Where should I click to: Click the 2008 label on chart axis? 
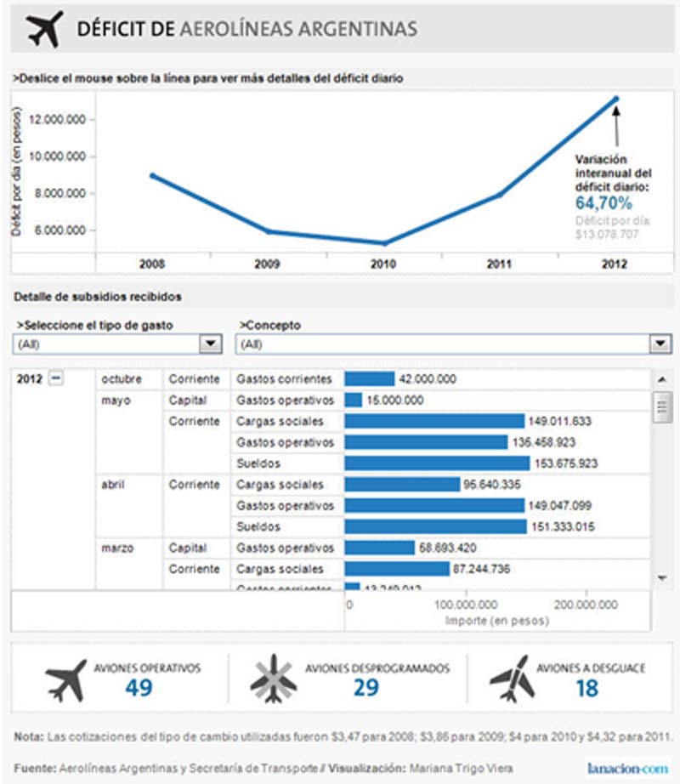(x=152, y=264)
